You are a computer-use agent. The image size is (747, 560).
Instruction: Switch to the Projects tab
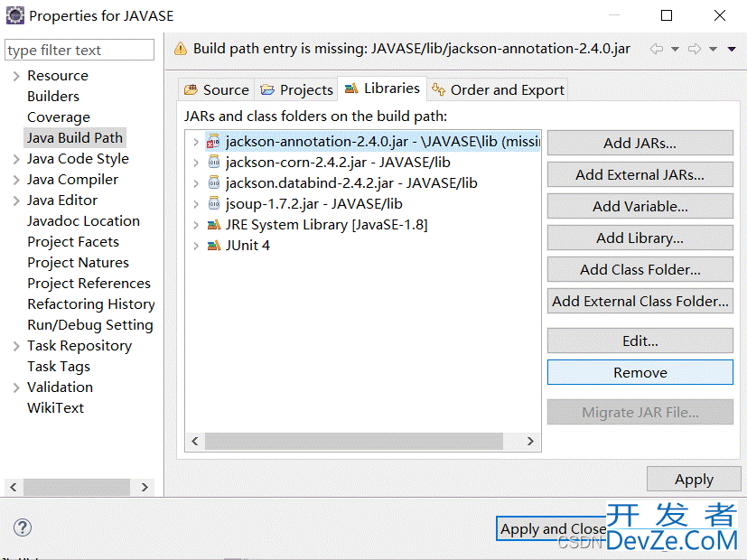coord(296,89)
